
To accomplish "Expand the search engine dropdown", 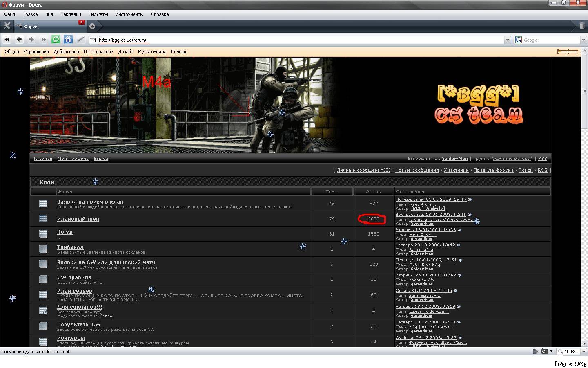I will (x=584, y=40).
